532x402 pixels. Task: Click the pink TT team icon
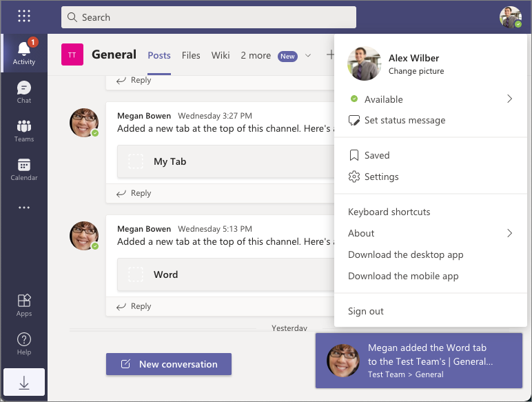(72, 54)
